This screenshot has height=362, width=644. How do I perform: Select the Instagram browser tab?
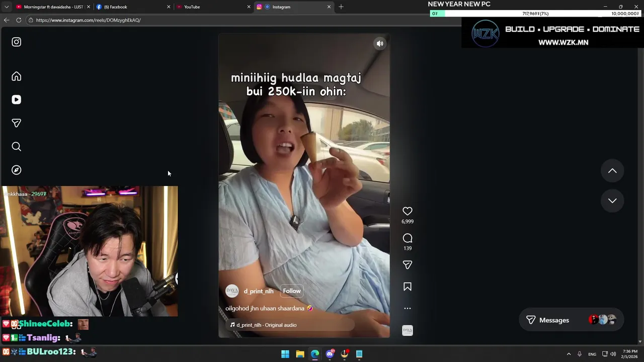tap(294, 7)
